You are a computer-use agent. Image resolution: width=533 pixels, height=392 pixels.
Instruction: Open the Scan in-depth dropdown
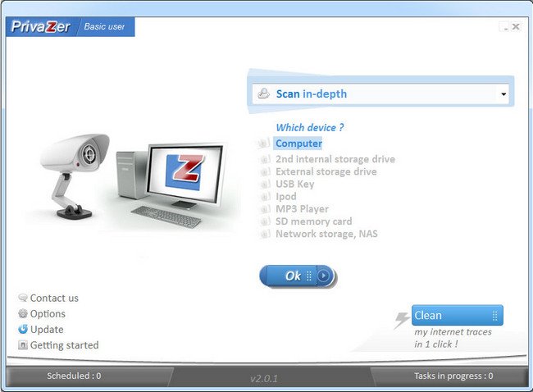pos(380,93)
